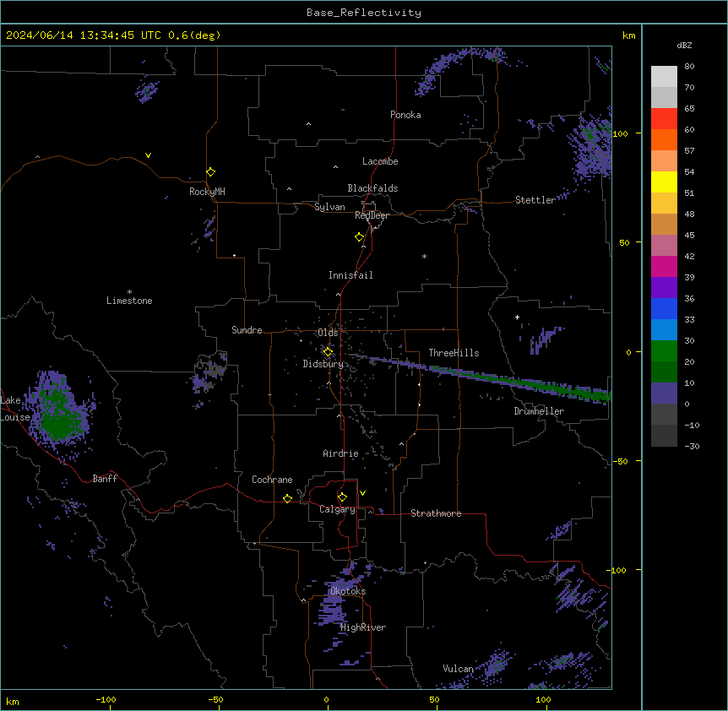Click the slate purple 0-10 dBZ swatch
Viewport: 728px width, 711px height.
pyautogui.click(x=664, y=393)
